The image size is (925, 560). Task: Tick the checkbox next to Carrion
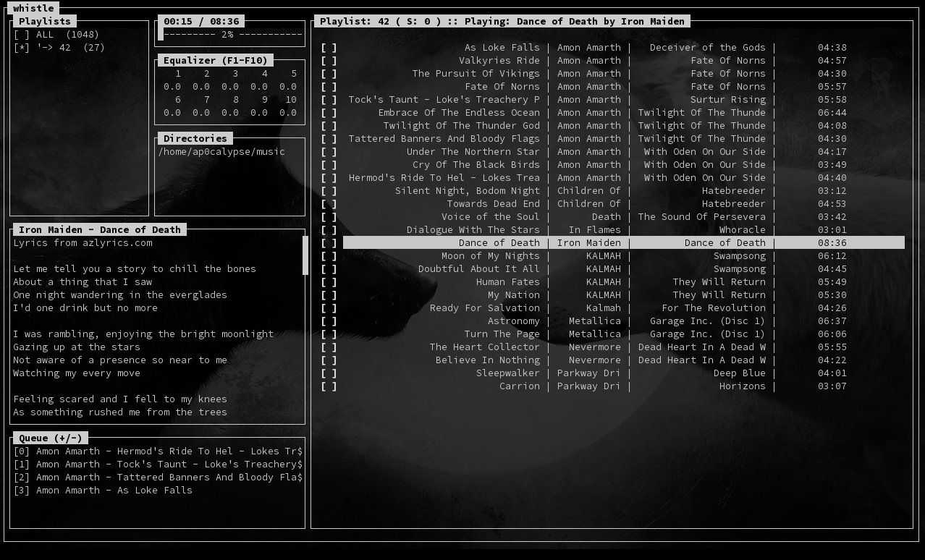click(x=329, y=386)
